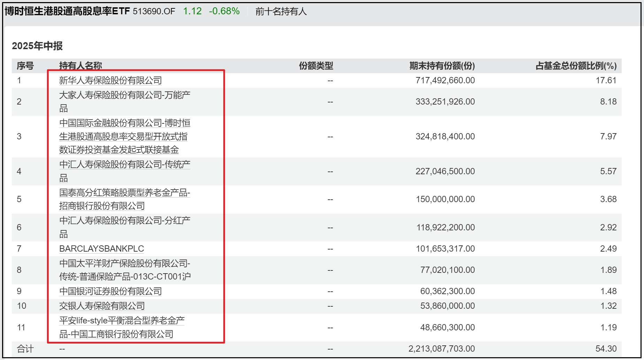
Task: Open holder link 交银人寿保险有限公司
Action: coord(102,306)
